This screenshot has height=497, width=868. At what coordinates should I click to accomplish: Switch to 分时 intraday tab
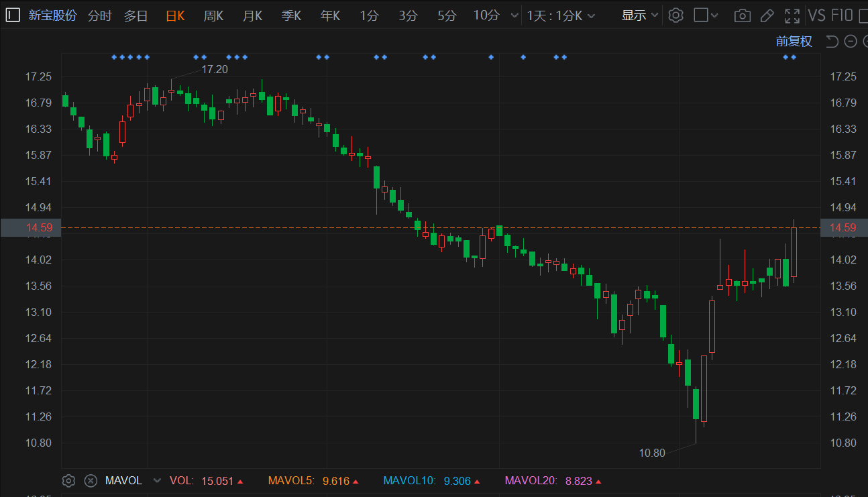tap(99, 15)
